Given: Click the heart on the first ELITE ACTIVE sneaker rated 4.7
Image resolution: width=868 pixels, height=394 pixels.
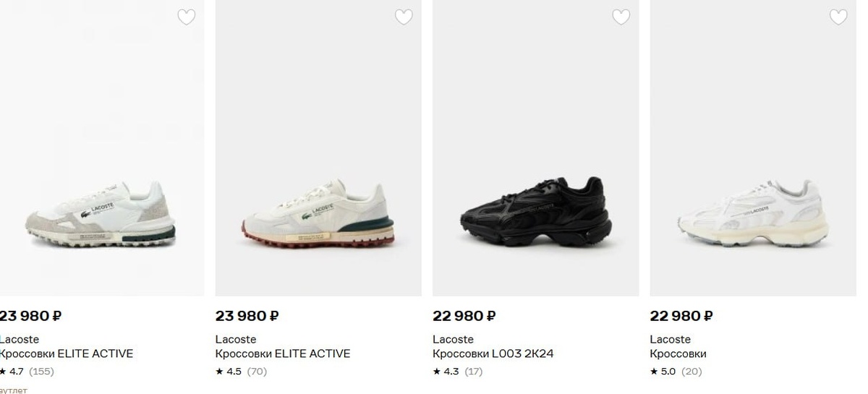Looking at the screenshot, I should tap(187, 17).
